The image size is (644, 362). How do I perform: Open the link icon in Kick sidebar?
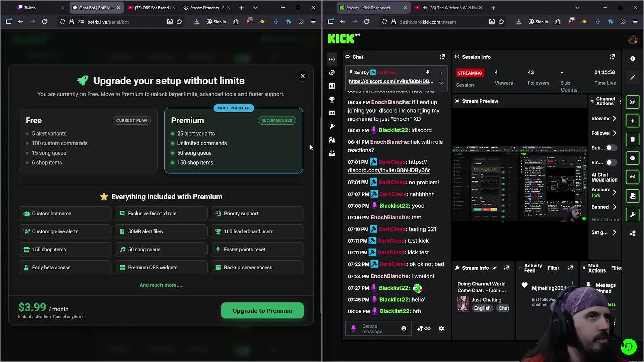point(332,73)
